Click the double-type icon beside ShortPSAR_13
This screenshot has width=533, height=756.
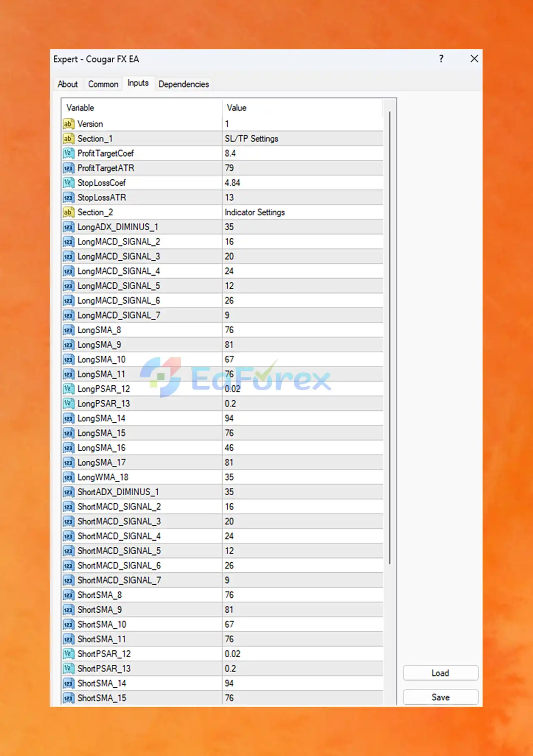click(68, 669)
